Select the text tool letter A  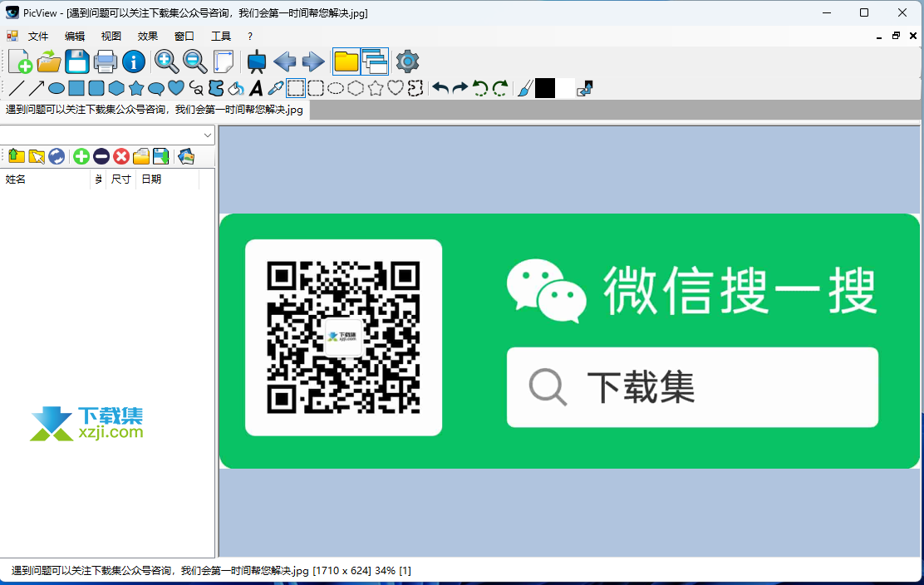256,88
